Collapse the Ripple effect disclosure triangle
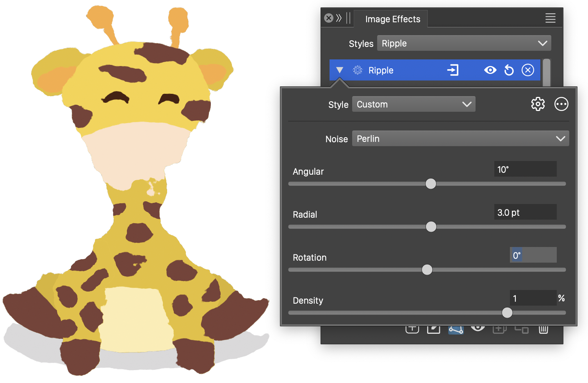The image size is (588, 383). click(x=339, y=70)
